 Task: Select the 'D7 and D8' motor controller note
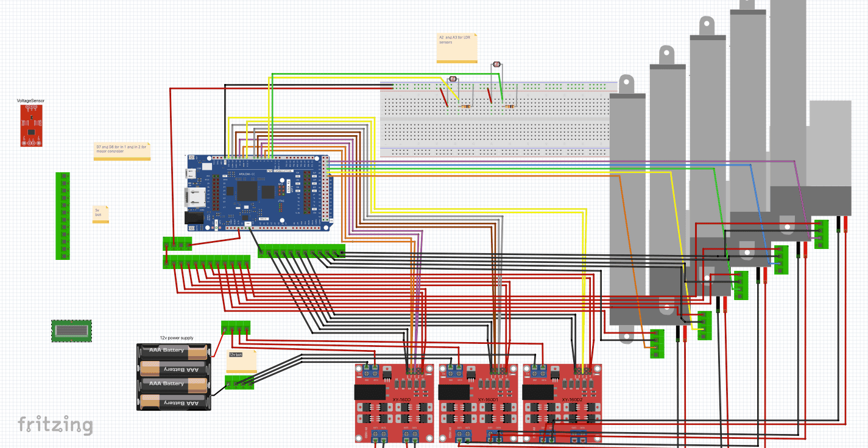[121, 150]
